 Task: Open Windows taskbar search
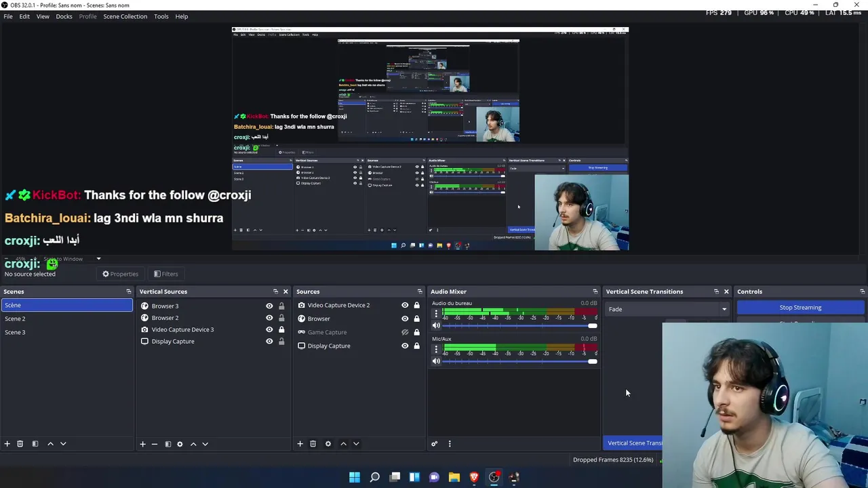tap(374, 477)
